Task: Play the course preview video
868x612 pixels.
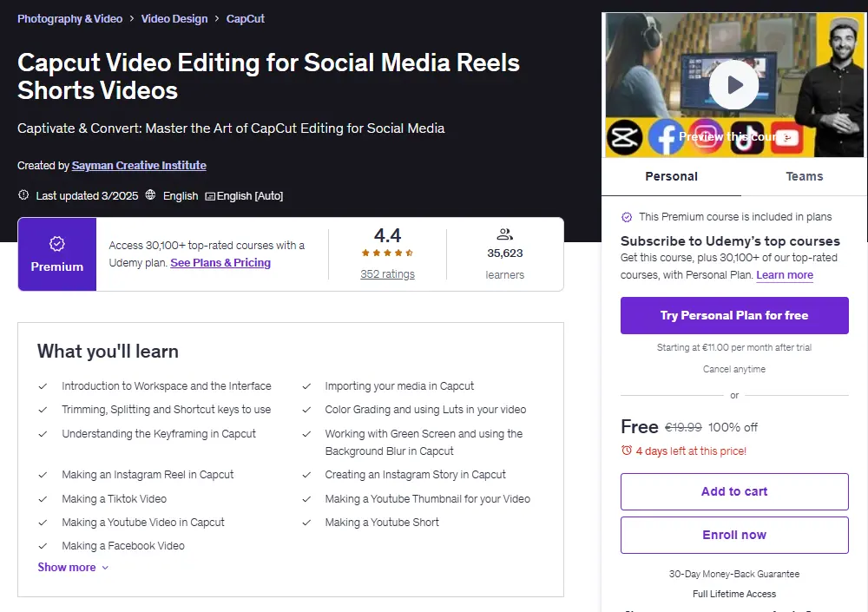Action: coord(733,85)
